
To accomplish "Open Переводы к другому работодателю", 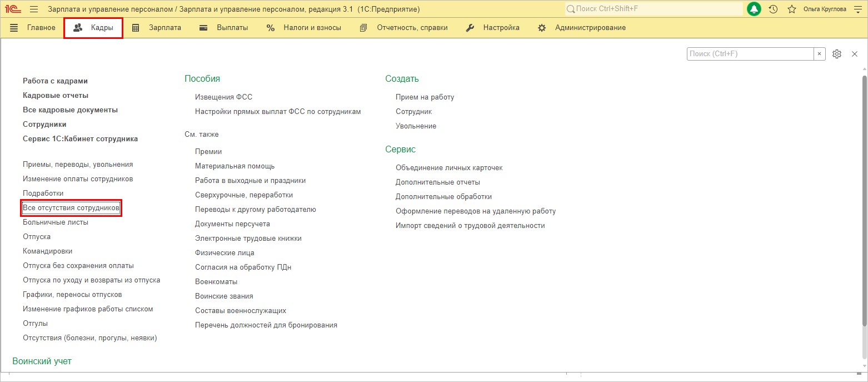I will coord(256,210).
